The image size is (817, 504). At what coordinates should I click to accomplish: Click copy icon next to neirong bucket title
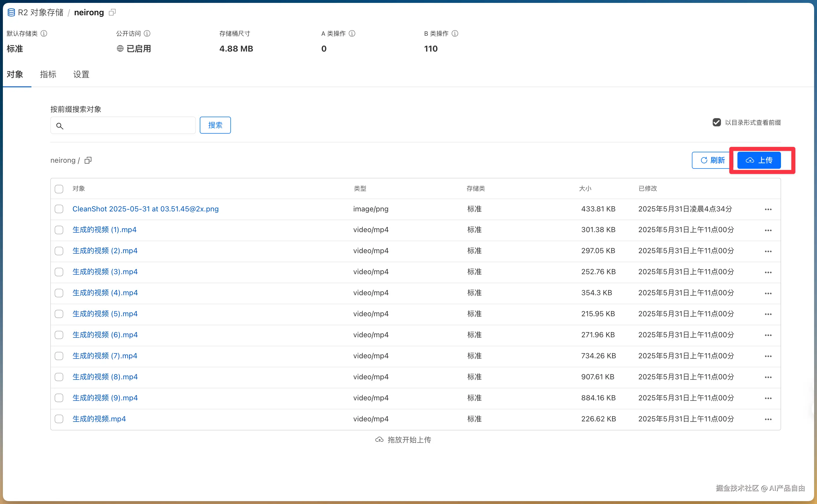point(112,12)
